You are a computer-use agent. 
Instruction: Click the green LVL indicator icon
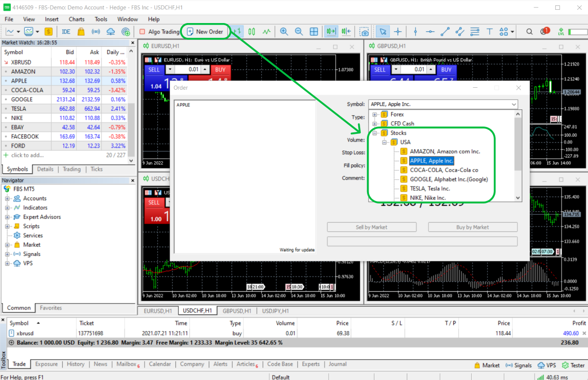point(561,32)
